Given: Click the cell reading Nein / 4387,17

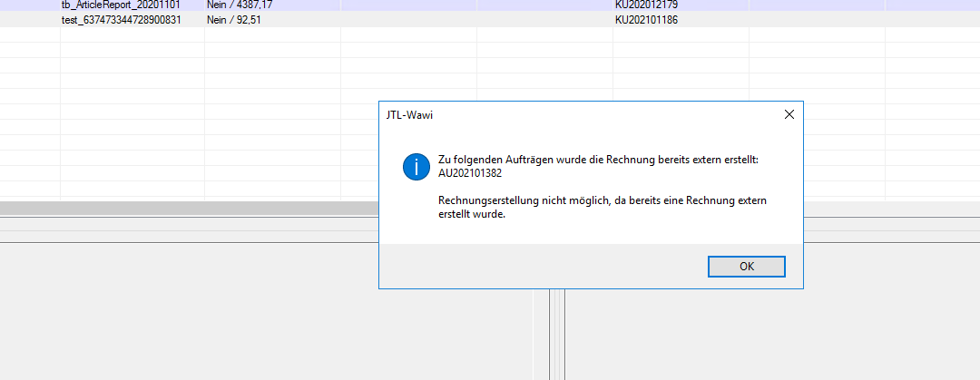Looking at the screenshot, I should (x=272, y=5).
